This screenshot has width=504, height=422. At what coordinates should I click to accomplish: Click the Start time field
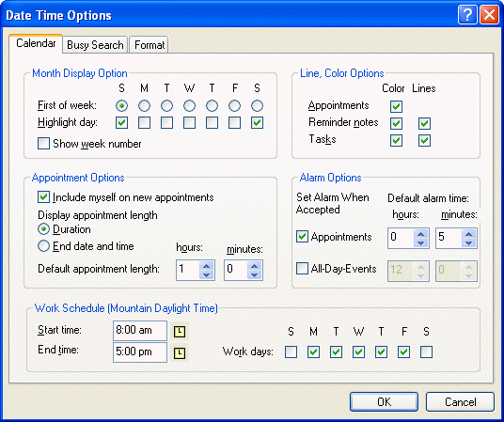pos(140,331)
